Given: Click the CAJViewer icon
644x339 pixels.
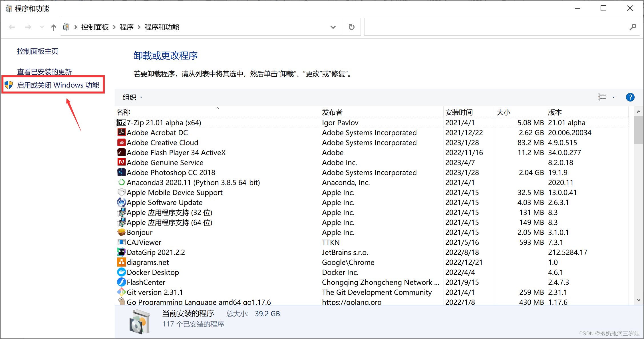Looking at the screenshot, I should [x=122, y=242].
